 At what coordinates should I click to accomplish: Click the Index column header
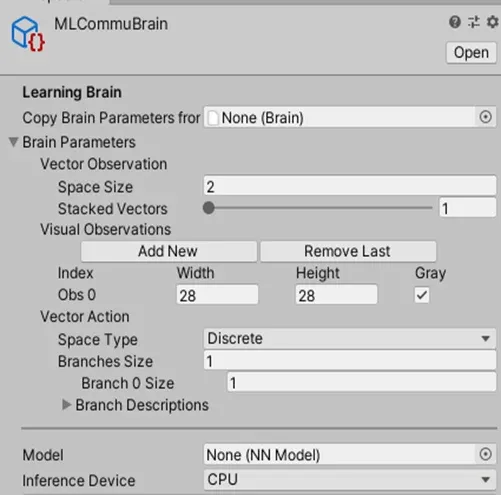[75, 273]
